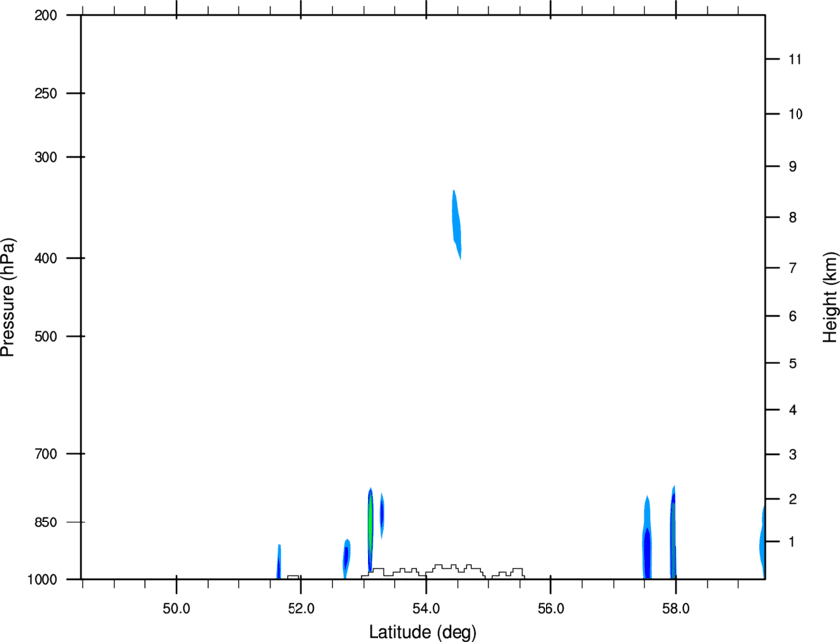Click the Height (km) axis title
Viewport: 840px width, 642px height.
point(830,296)
